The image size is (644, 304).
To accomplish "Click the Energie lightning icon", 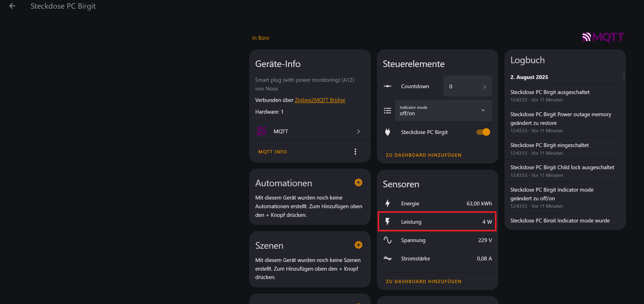I will click(x=388, y=203).
